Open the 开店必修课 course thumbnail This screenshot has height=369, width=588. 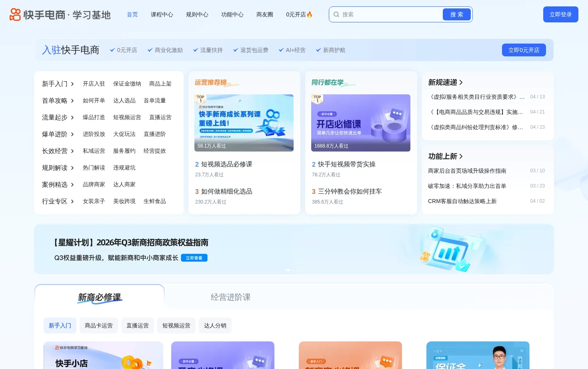pos(361,123)
